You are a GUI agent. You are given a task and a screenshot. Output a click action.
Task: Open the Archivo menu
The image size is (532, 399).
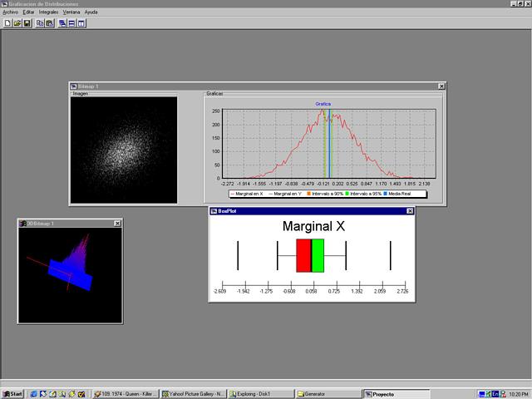[x=10, y=12]
